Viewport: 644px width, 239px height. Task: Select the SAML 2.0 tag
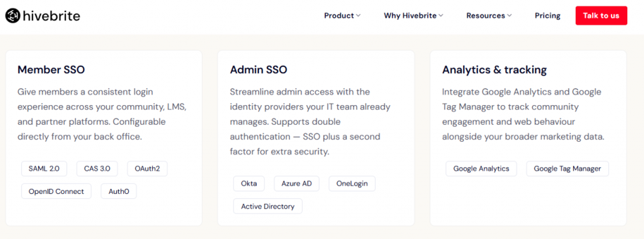point(44,169)
